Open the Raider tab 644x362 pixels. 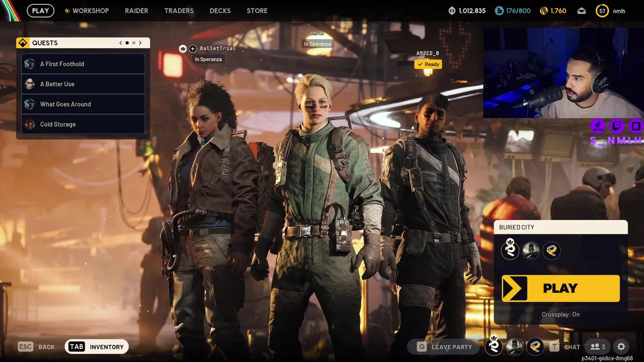(136, 11)
